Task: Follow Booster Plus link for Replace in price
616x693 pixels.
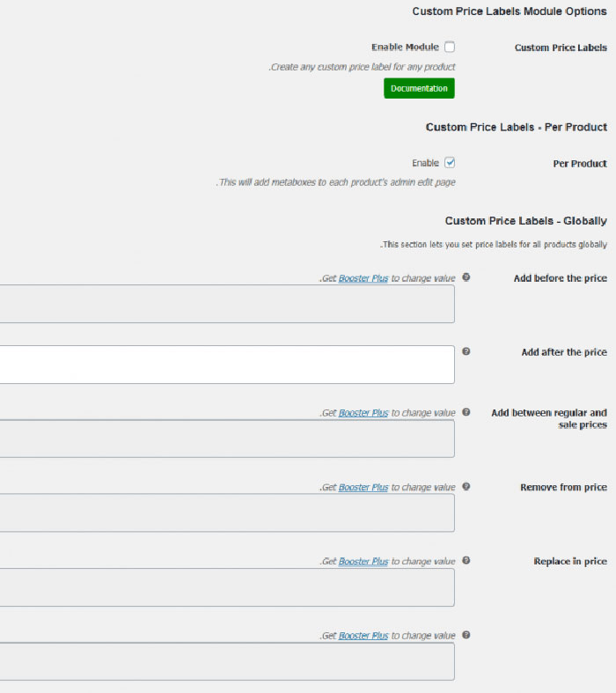Action: (363, 561)
